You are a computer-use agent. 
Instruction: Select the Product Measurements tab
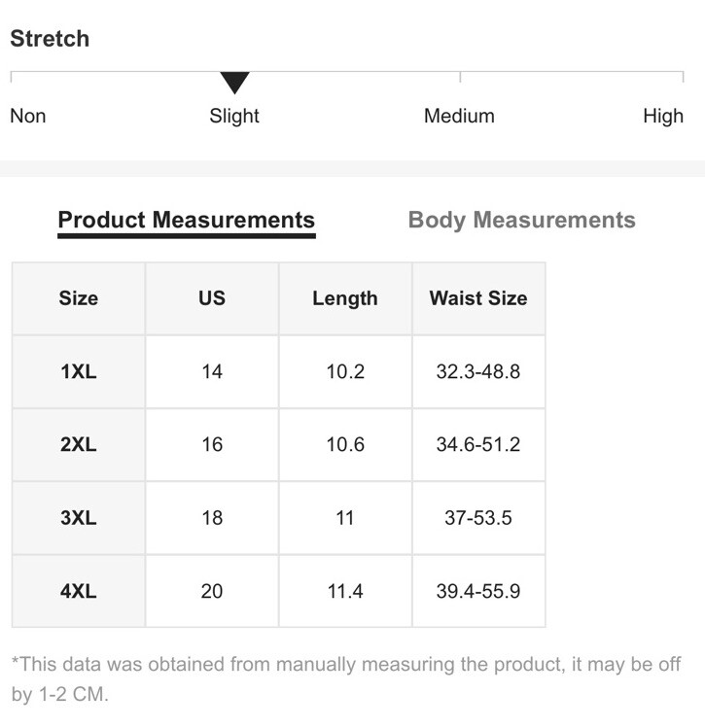[x=187, y=220]
